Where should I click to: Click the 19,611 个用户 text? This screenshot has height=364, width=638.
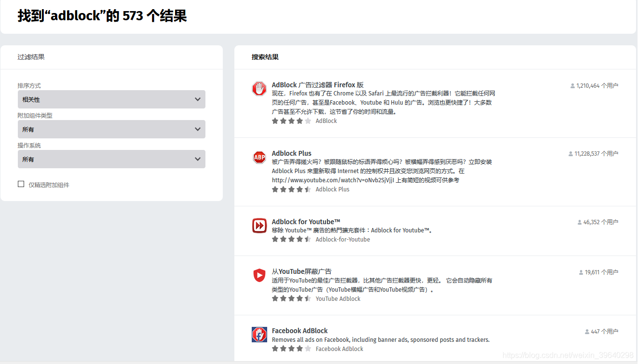point(602,272)
